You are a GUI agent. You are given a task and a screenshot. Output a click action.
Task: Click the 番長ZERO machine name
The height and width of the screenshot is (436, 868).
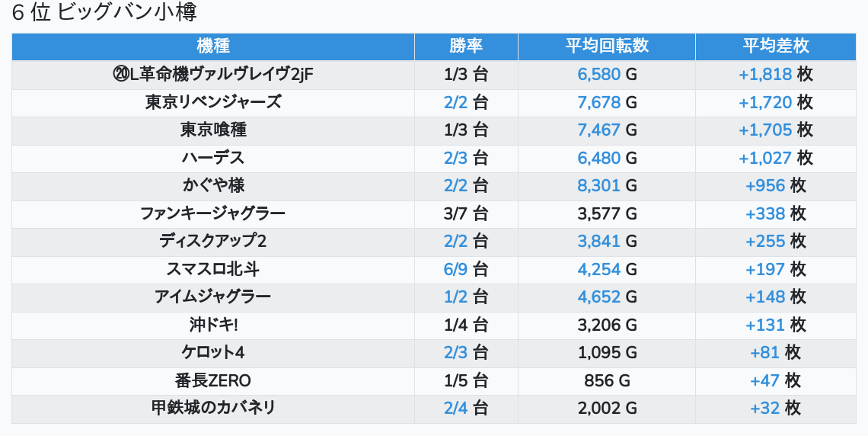[x=213, y=380]
